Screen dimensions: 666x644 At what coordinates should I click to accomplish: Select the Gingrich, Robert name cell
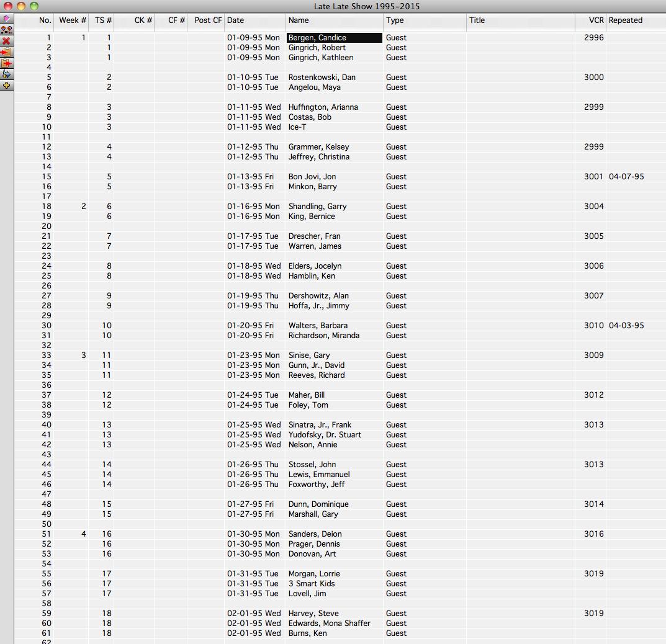(335, 48)
